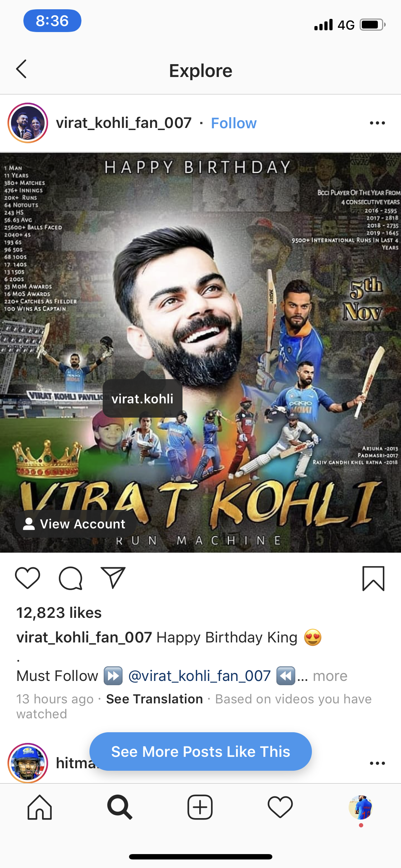Image resolution: width=401 pixels, height=868 pixels.
Task: Open your profile tab avatar
Action: [x=361, y=807]
